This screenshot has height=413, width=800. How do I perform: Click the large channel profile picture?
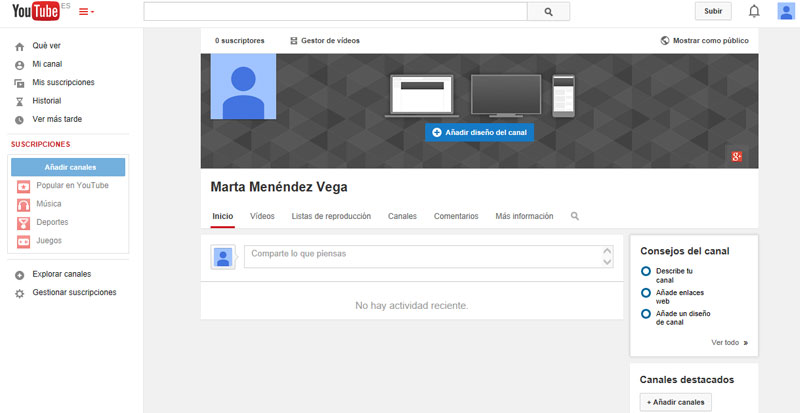tap(243, 86)
